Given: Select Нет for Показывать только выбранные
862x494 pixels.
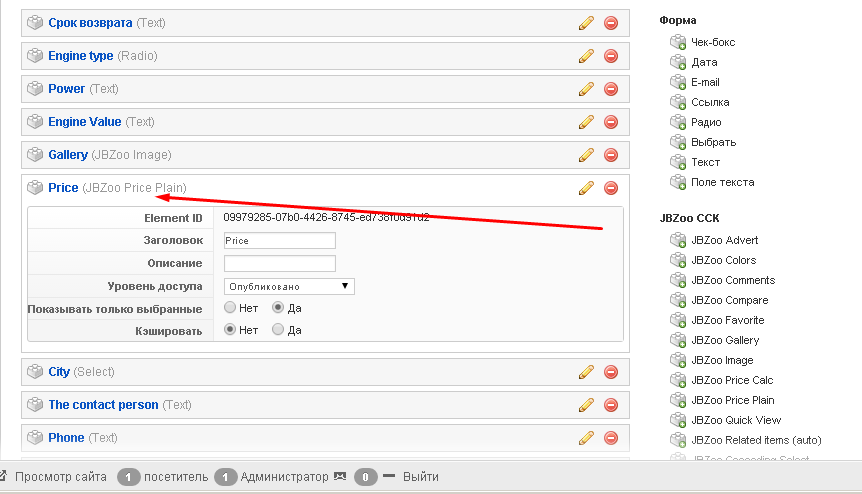Looking at the screenshot, I should 231,308.
